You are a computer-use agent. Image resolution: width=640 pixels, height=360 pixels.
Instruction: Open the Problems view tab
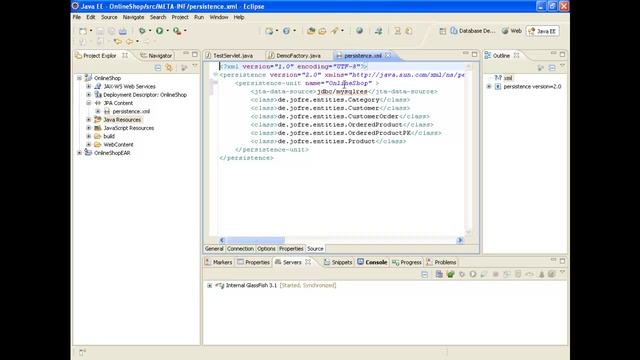(x=441, y=262)
